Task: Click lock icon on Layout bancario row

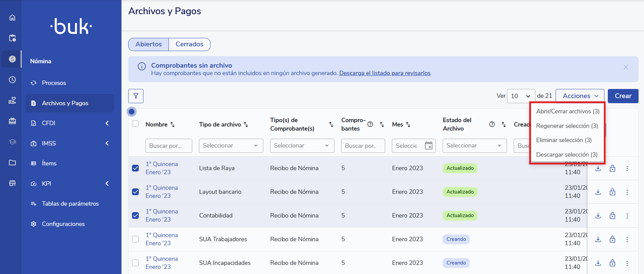Action: 612,192
